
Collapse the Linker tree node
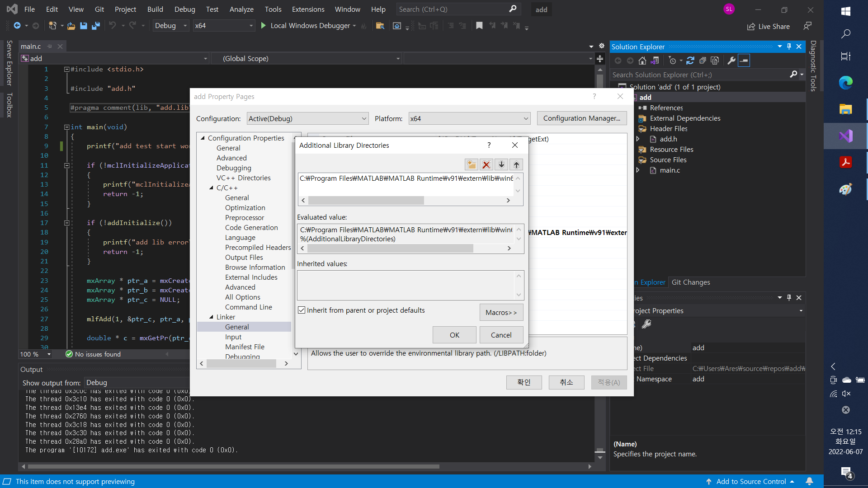click(x=211, y=317)
